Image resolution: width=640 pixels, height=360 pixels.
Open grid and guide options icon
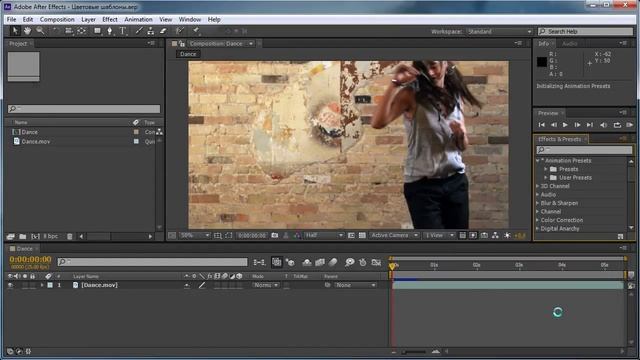[218, 236]
